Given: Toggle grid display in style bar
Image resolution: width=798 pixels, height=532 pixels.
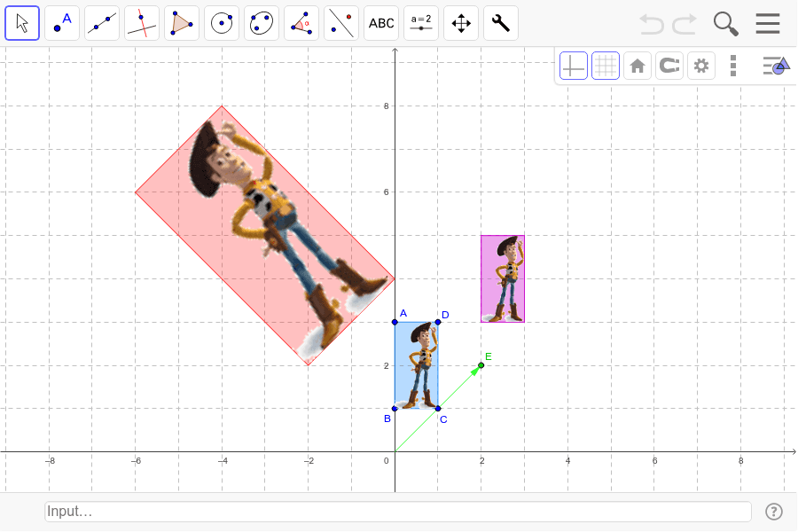Looking at the screenshot, I should pyautogui.click(x=606, y=66).
